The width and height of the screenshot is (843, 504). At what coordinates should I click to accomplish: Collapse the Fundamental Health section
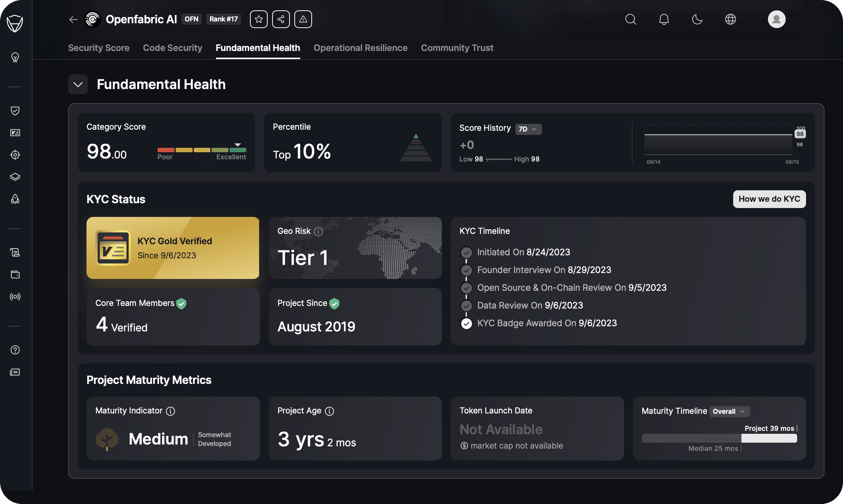pos(78,84)
